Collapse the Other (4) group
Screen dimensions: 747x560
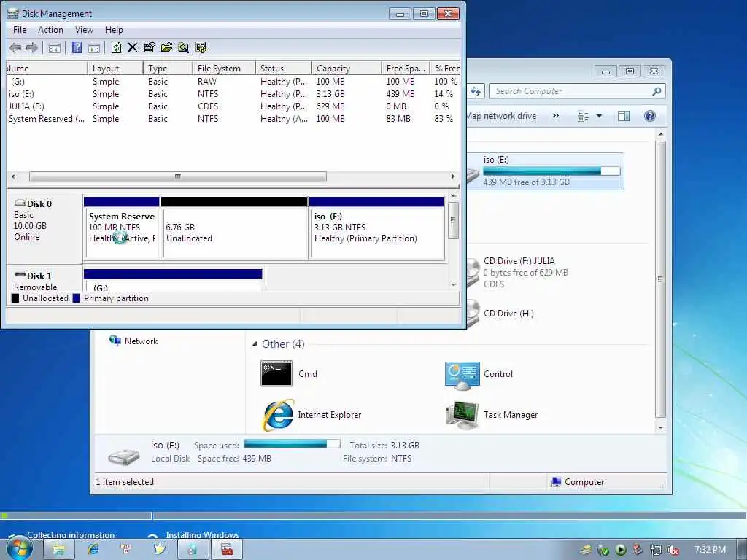coord(255,344)
